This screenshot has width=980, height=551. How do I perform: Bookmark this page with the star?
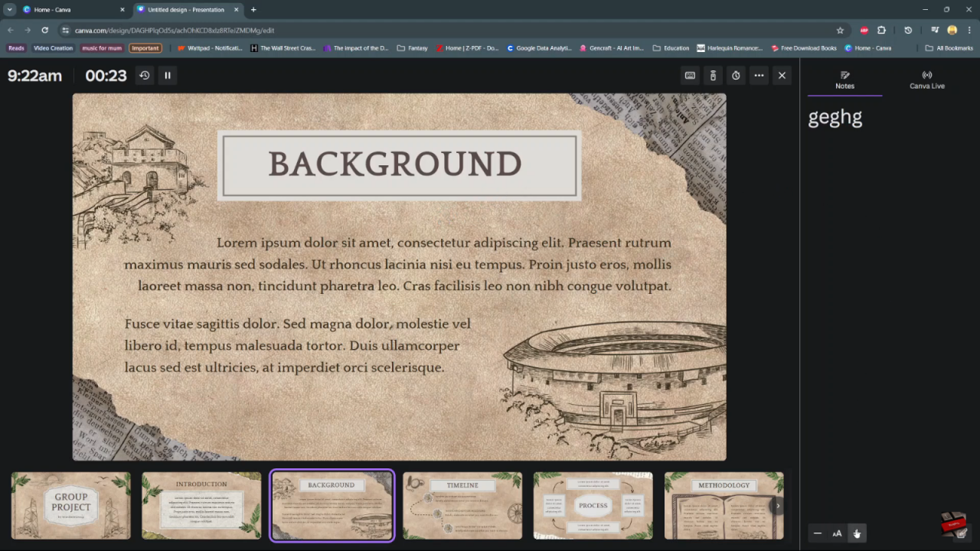(840, 30)
